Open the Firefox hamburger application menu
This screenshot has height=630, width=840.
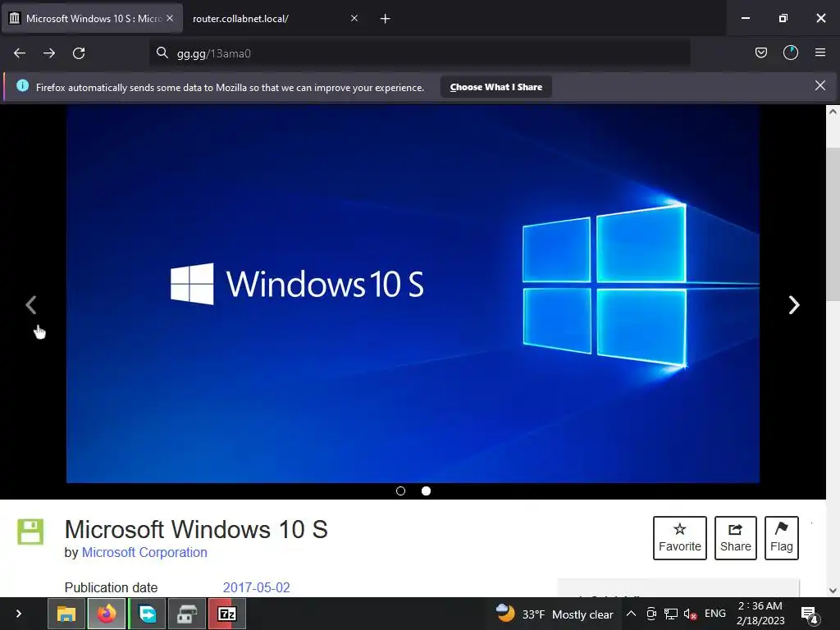click(x=820, y=52)
